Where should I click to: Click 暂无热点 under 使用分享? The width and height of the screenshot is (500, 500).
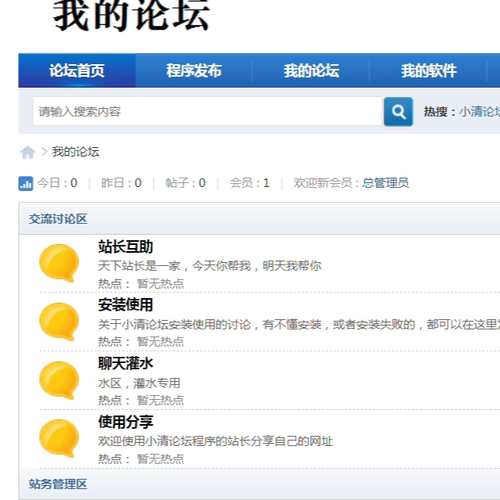point(160,459)
